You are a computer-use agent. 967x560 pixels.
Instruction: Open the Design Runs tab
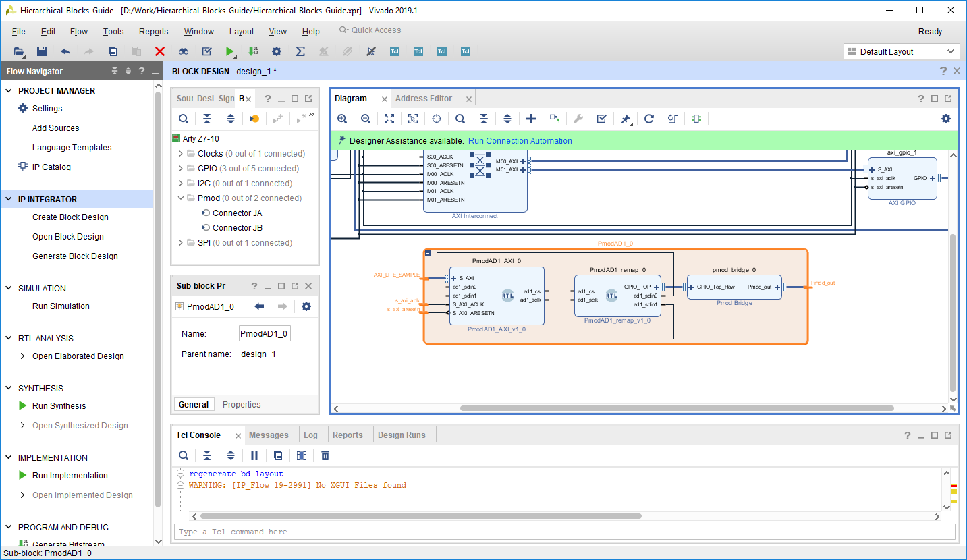[x=402, y=435]
